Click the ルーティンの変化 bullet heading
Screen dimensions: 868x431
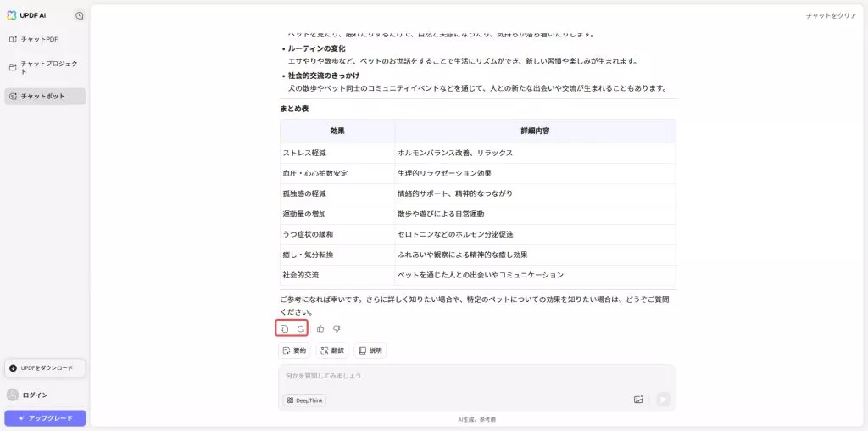(x=316, y=48)
